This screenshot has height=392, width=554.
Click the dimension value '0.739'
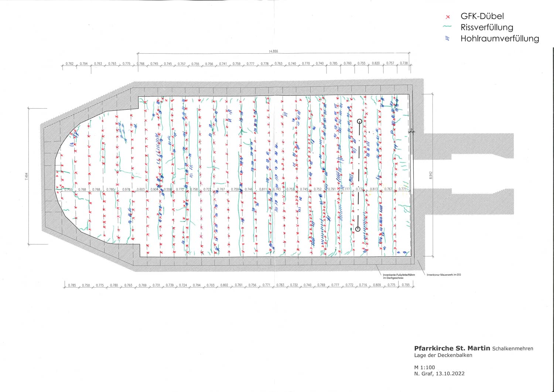coord(170,285)
